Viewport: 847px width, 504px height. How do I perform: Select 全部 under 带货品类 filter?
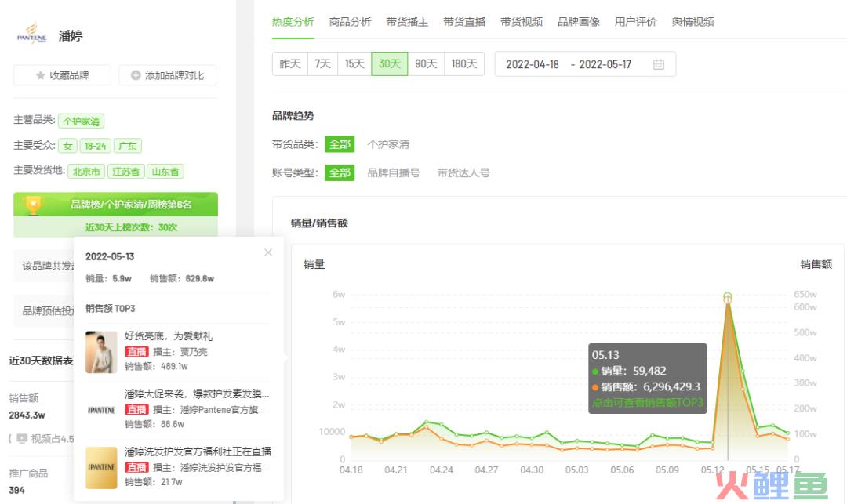340,144
